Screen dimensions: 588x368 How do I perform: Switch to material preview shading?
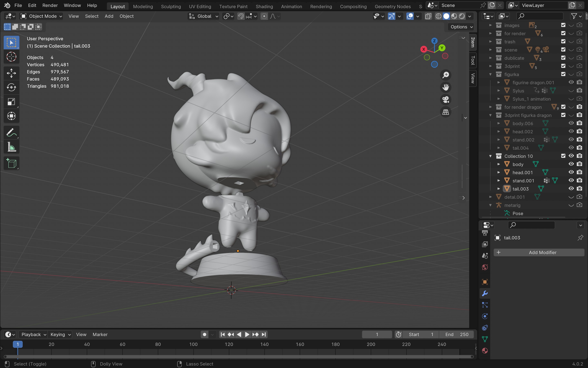pyautogui.click(x=454, y=16)
